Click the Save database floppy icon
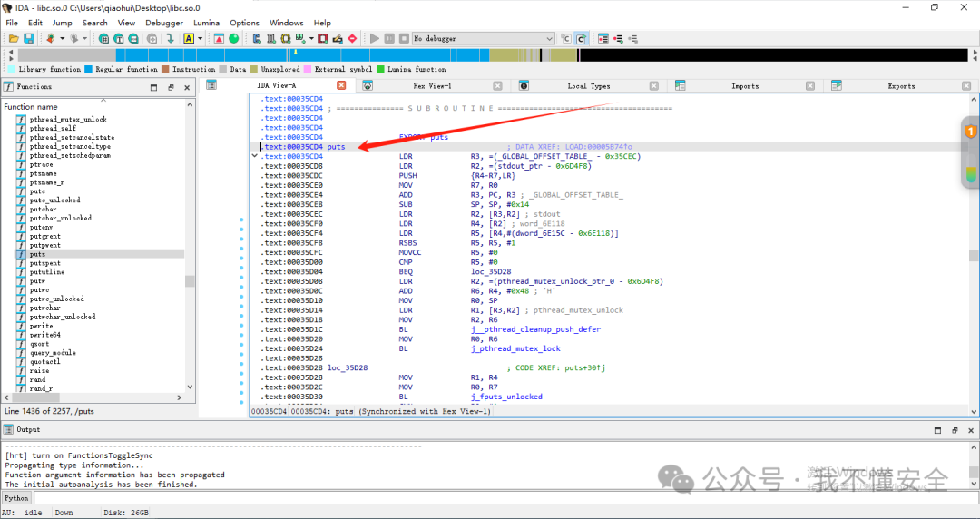This screenshot has width=980, height=519. (28, 39)
